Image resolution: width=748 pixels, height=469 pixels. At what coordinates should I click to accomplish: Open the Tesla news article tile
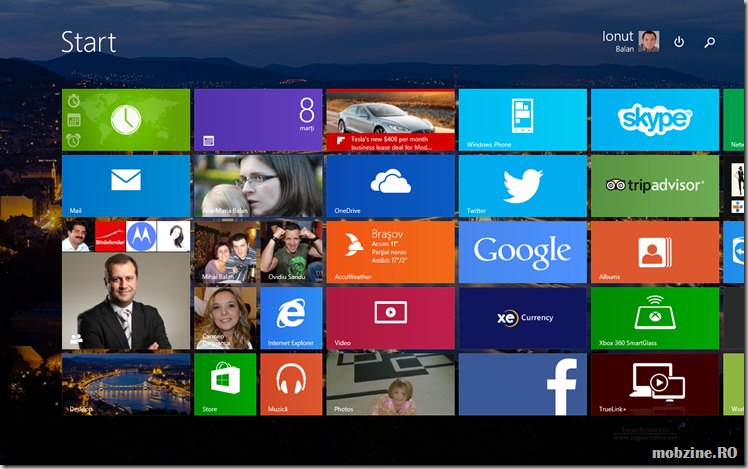[x=390, y=120]
